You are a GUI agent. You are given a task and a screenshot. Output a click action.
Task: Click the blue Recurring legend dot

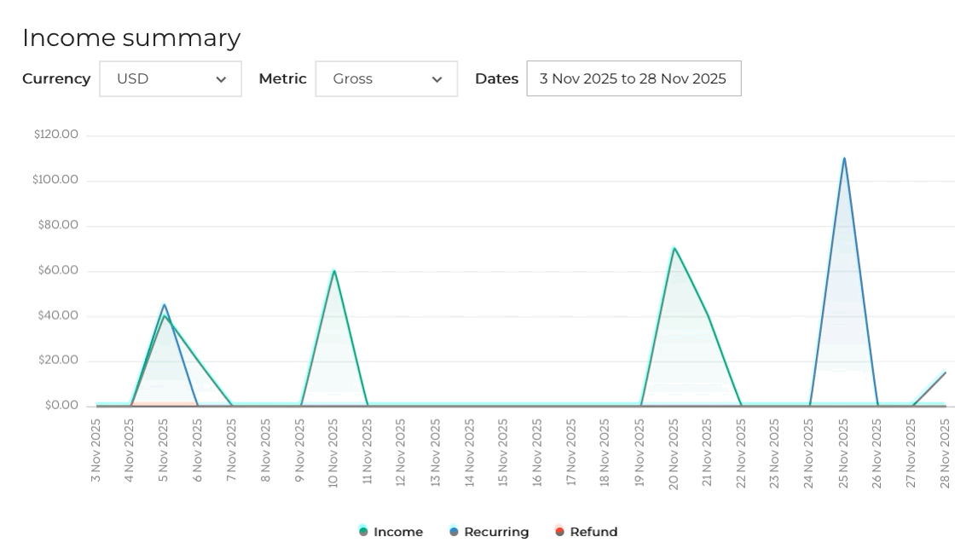(x=454, y=532)
